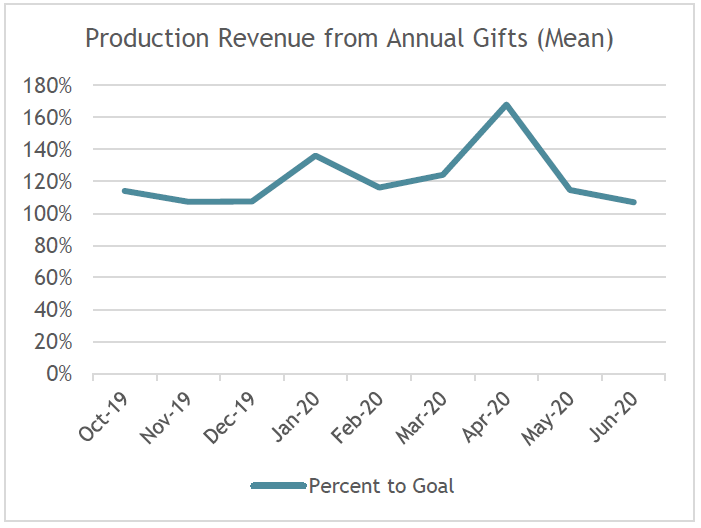
Task: Select the "Percent to Goal" legend label
Action: (381, 486)
